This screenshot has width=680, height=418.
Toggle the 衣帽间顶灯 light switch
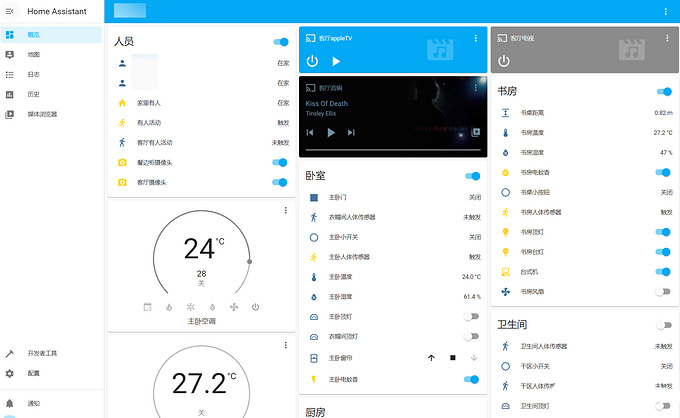point(471,336)
